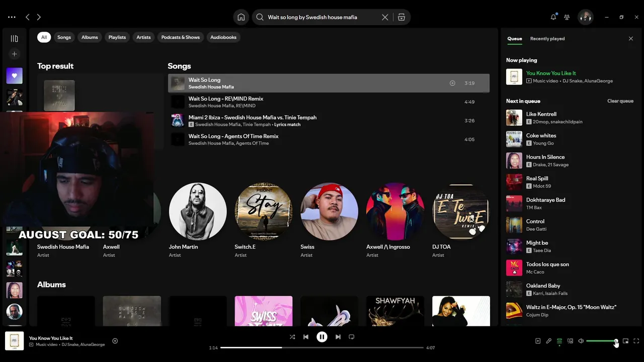This screenshot has height=362, width=644.
Task: Play Like Kentrell from the queue
Action: point(570,118)
